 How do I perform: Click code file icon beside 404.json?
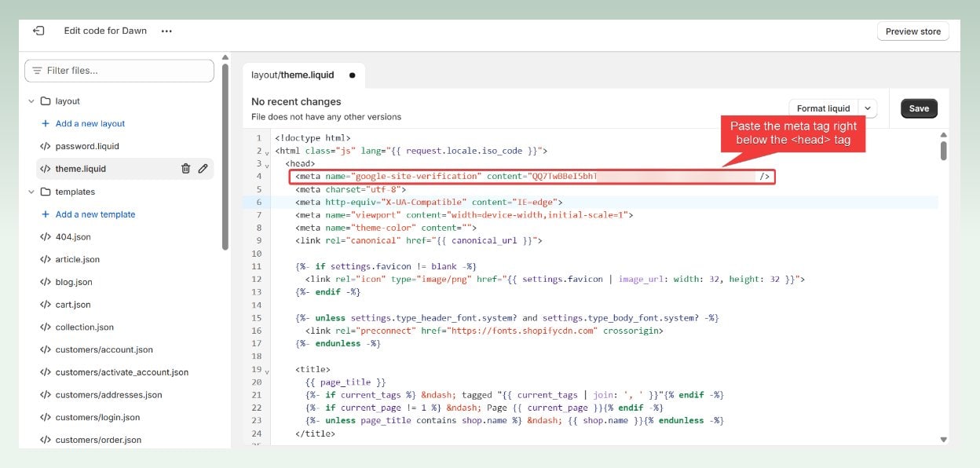pos(46,236)
